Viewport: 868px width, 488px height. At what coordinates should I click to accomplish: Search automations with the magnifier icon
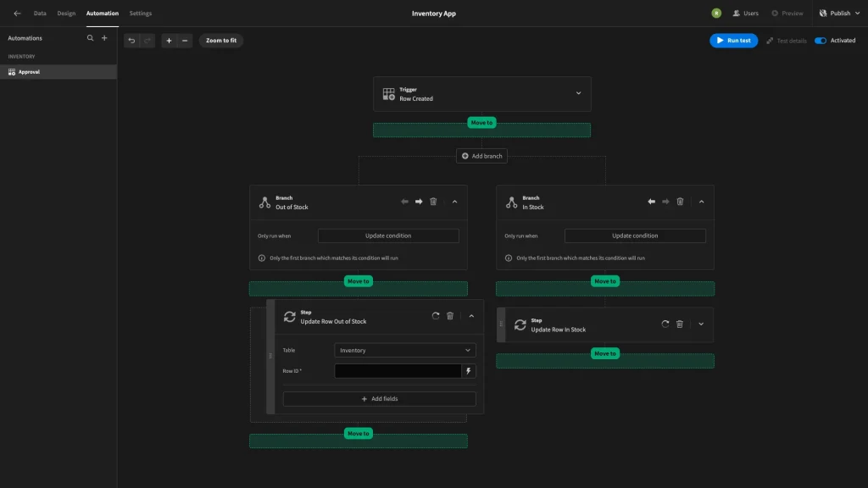click(x=91, y=38)
